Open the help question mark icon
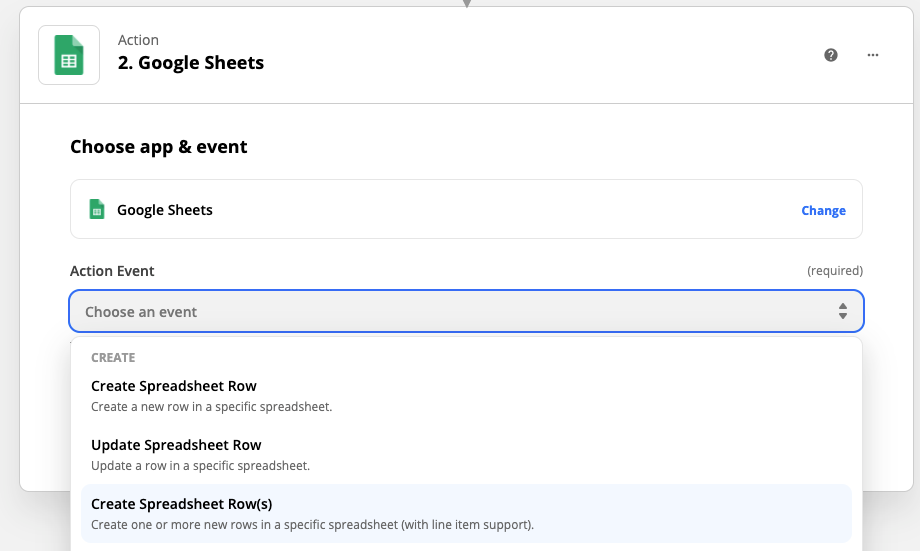The image size is (920, 551). point(830,55)
